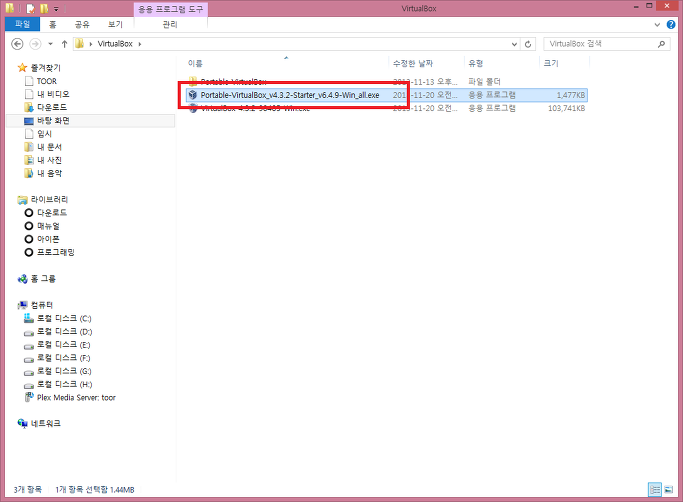Open 임시 in favorites

(44, 134)
